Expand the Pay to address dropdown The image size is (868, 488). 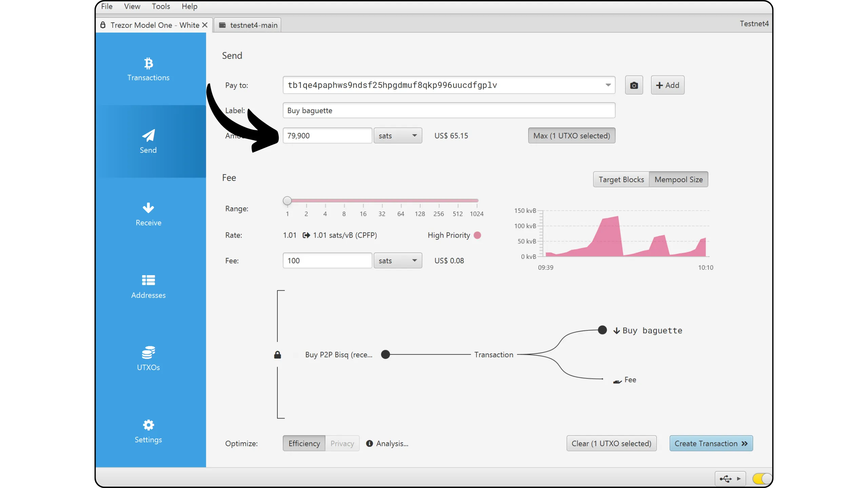[x=608, y=85]
